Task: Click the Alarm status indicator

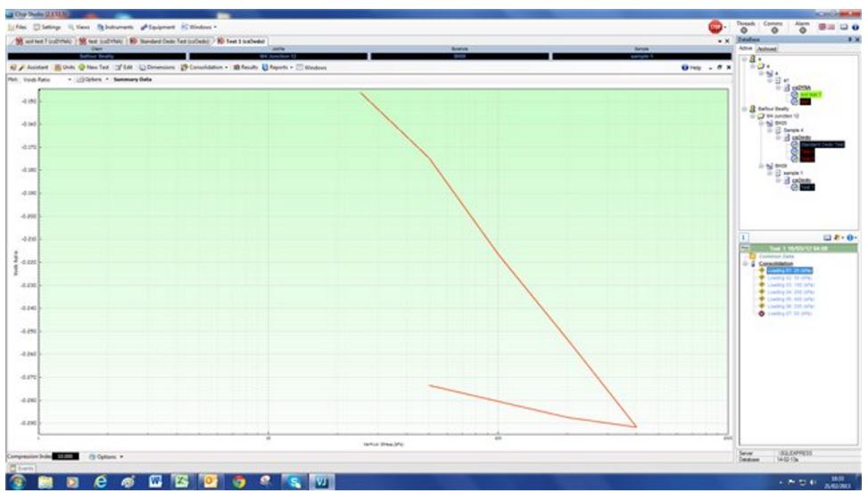Action: 802,30
